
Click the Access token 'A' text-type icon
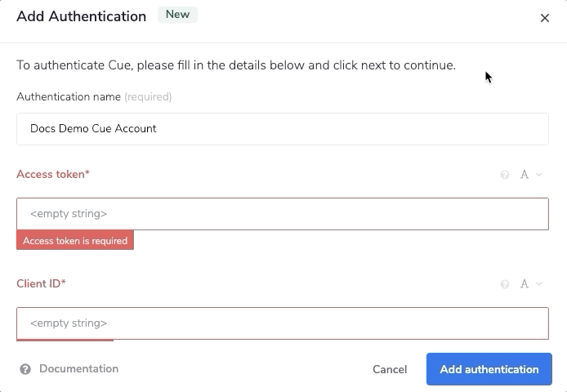(525, 175)
